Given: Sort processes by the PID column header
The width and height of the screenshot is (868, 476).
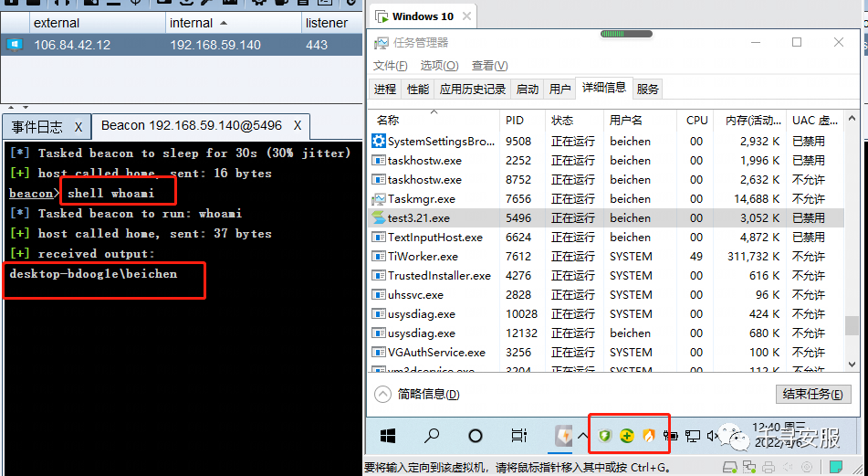Looking at the screenshot, I should tap(523, 121).
